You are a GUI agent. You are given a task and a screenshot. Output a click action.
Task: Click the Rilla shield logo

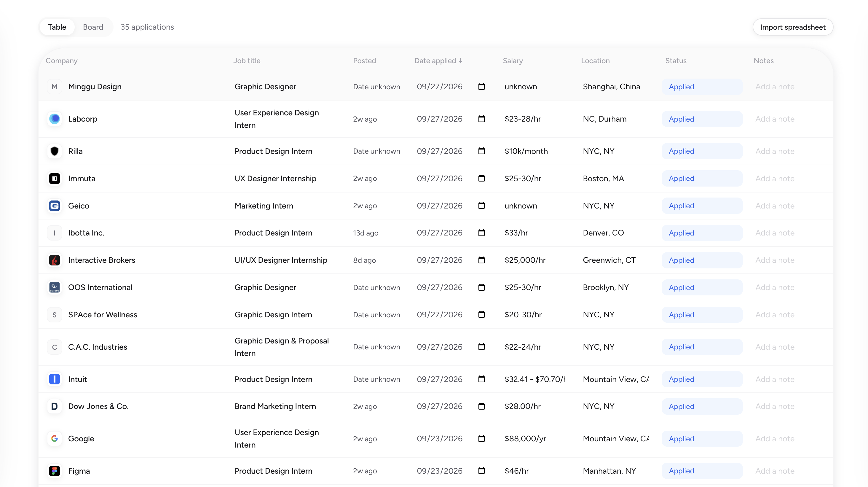(x=55, y=151)
